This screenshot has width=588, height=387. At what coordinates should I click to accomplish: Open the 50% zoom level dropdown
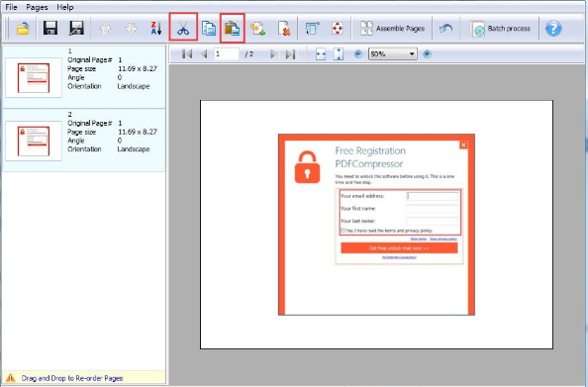[x=393, y=54]
